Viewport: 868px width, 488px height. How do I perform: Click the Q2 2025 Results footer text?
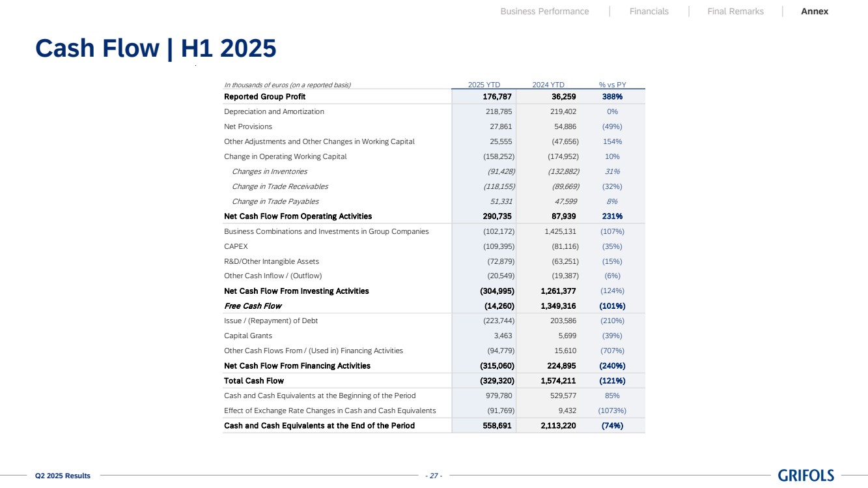tap(63, 476)
